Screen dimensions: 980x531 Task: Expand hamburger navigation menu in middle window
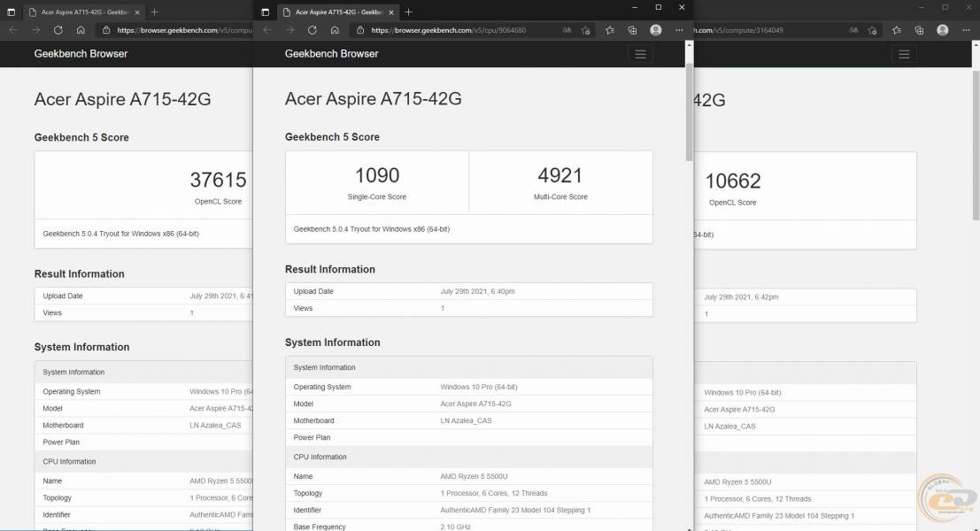[x=640, y=54]
